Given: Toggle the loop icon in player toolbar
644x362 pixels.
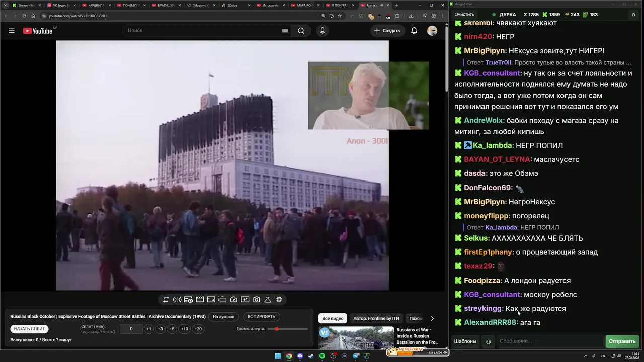Looking at the screenshot, I should 166,300.
